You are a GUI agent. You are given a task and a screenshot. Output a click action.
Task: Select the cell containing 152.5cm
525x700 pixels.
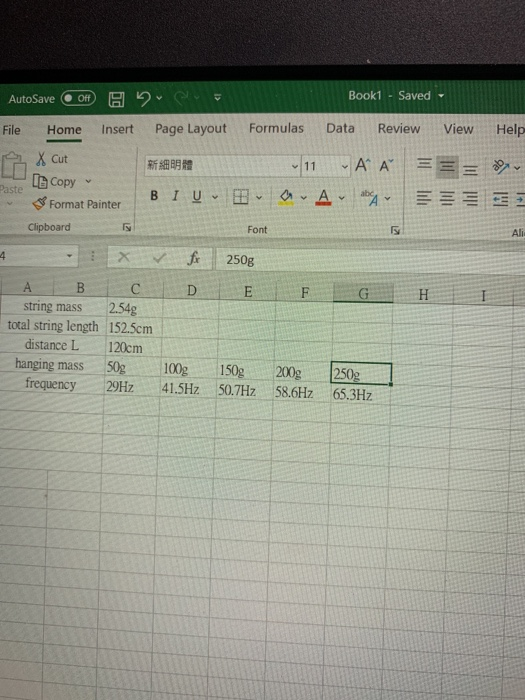[135, 328]
